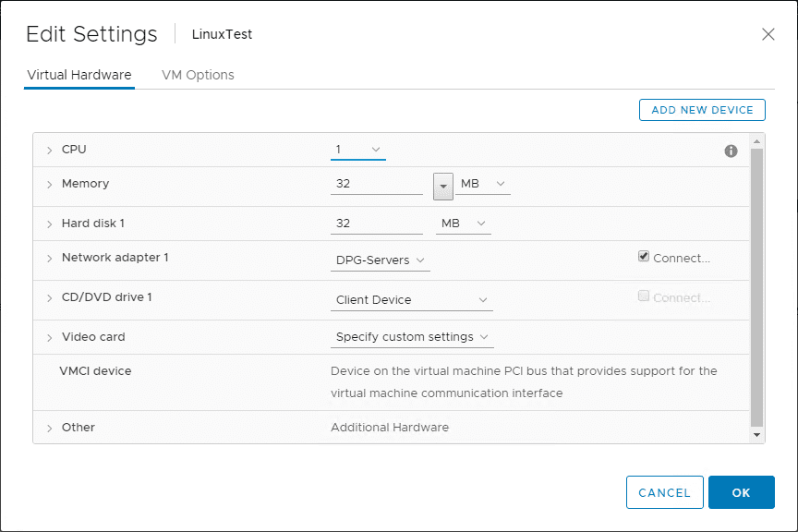Click the scroll up arrow in hardware list

pos(756,141)
